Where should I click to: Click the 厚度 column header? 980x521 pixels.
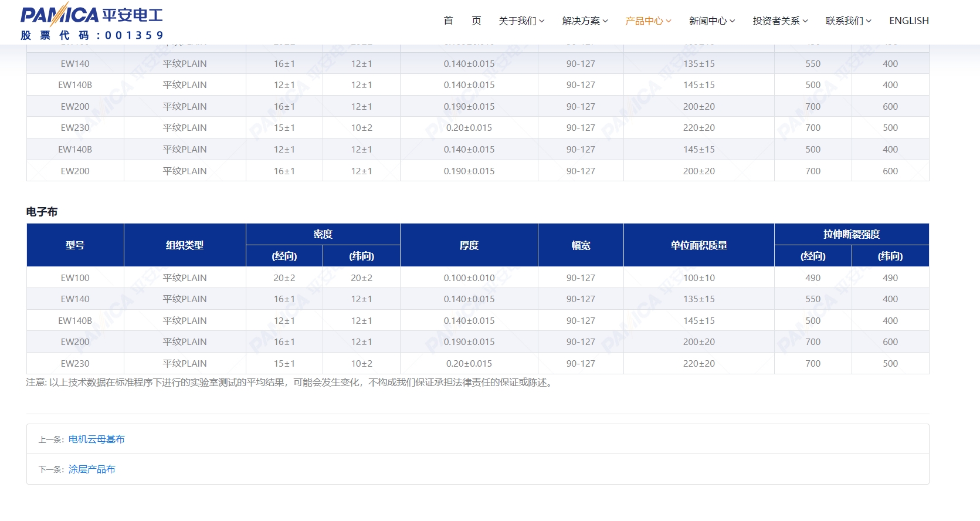pos(469,245)
